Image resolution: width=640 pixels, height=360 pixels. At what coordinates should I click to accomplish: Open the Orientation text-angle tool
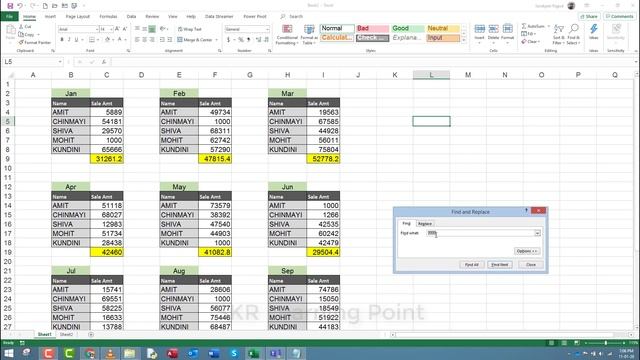click(x=163, y=29)
